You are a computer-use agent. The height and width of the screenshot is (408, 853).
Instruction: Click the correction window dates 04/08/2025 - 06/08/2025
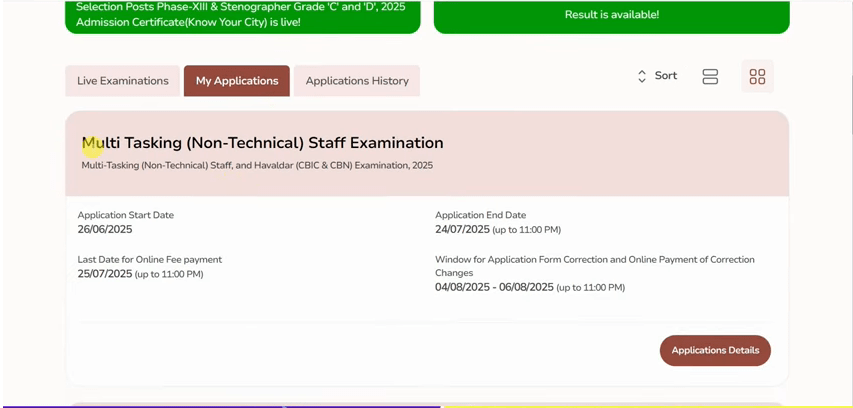(x=494, y=287)
